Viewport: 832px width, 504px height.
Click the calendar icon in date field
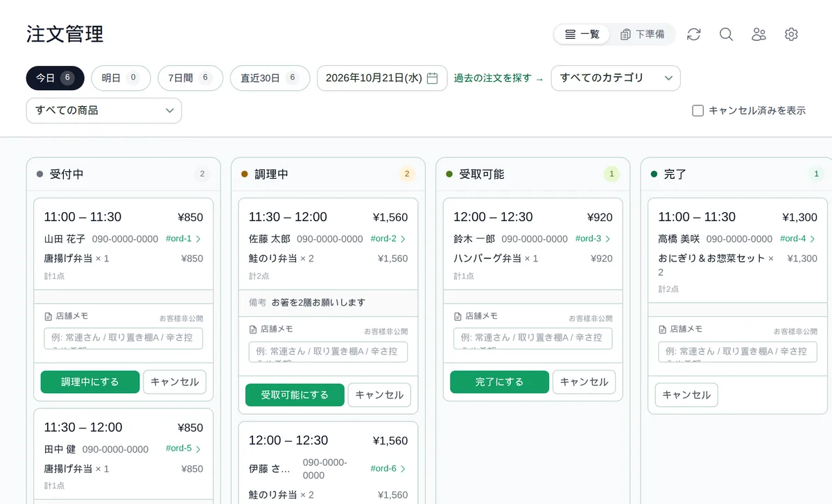point(433,78)
